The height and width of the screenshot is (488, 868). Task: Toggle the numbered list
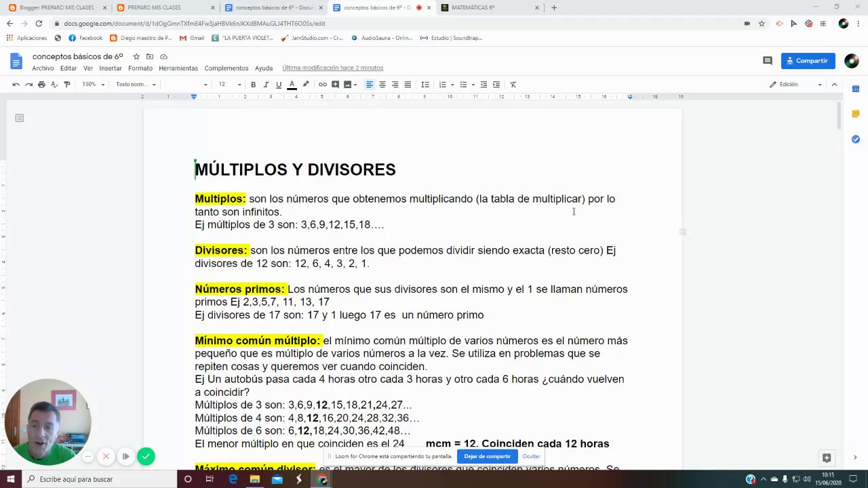click(x=442, y=85)
